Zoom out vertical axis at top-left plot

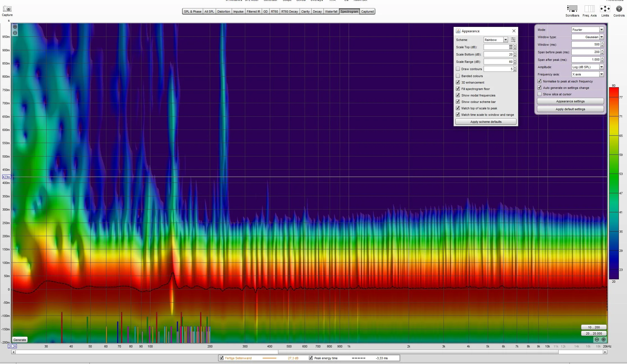pyautogui.click(x=15, y=33)
